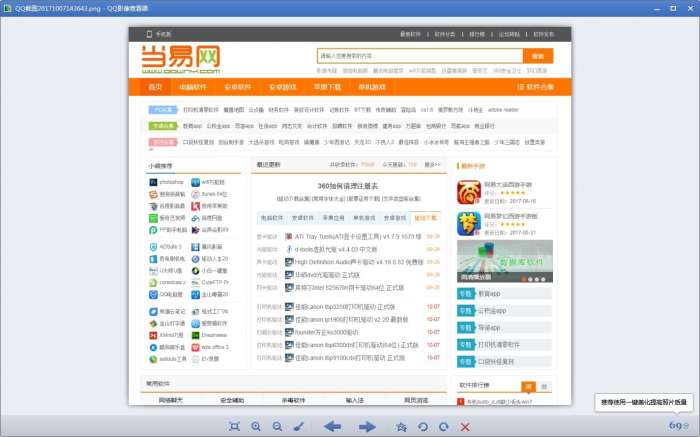This screenshot has width=700, height=437.
Task: Click the orange active dot of banner carousel
Action: pos(524,279)
